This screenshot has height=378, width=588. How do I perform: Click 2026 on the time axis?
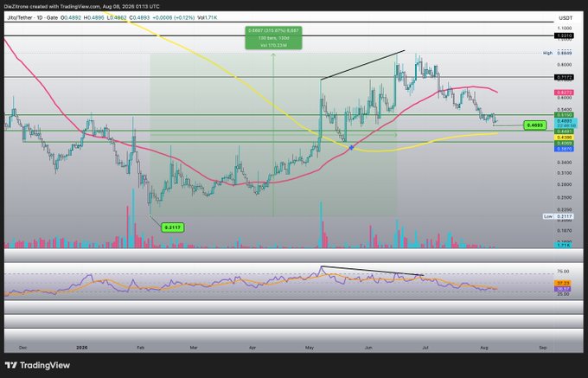pos(82,348)
